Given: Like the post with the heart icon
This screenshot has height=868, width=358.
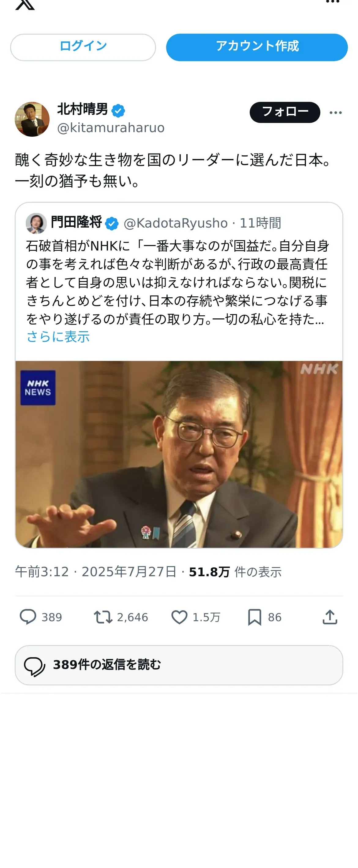Looking at the screenshot, I should 179,617.
